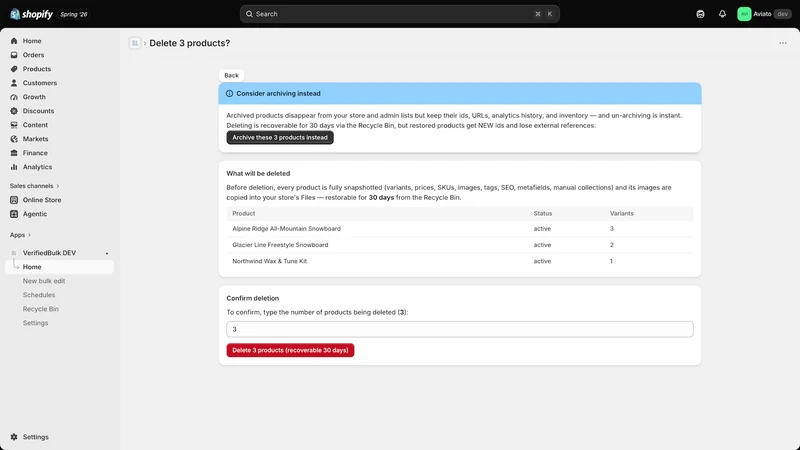The width and height of the screenshot is (800, 450).
Task: Click the Variants column header
Action: [x=621, y=213]
